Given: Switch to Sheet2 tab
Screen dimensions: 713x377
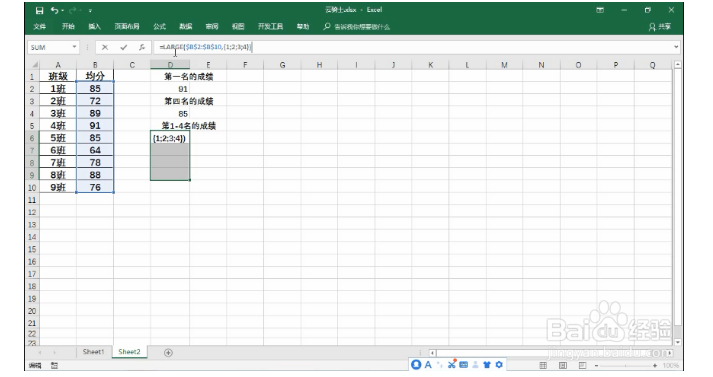Looking at the screenshot, I should pos(130,352).
